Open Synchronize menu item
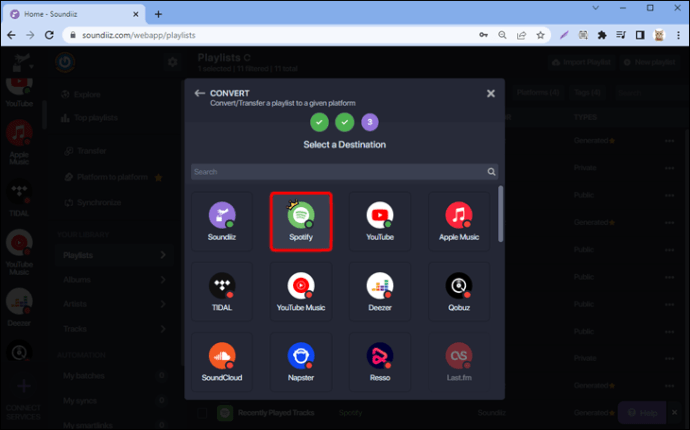The image size is (690, 430). 93,202
